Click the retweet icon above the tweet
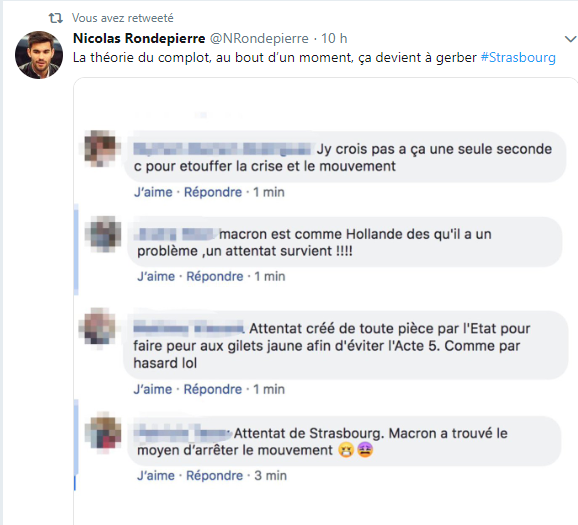Viewport: 578px width, 525px height. 56,18
